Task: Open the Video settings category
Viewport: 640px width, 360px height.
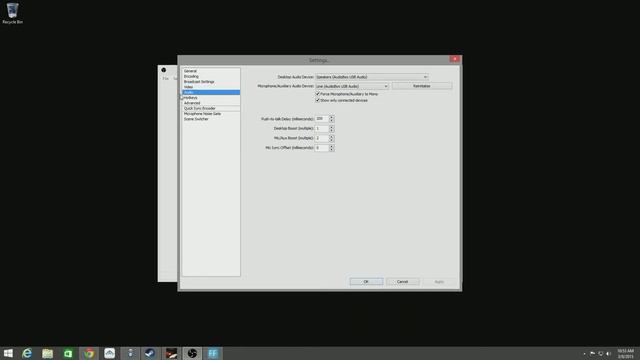Action: [211, 87]
